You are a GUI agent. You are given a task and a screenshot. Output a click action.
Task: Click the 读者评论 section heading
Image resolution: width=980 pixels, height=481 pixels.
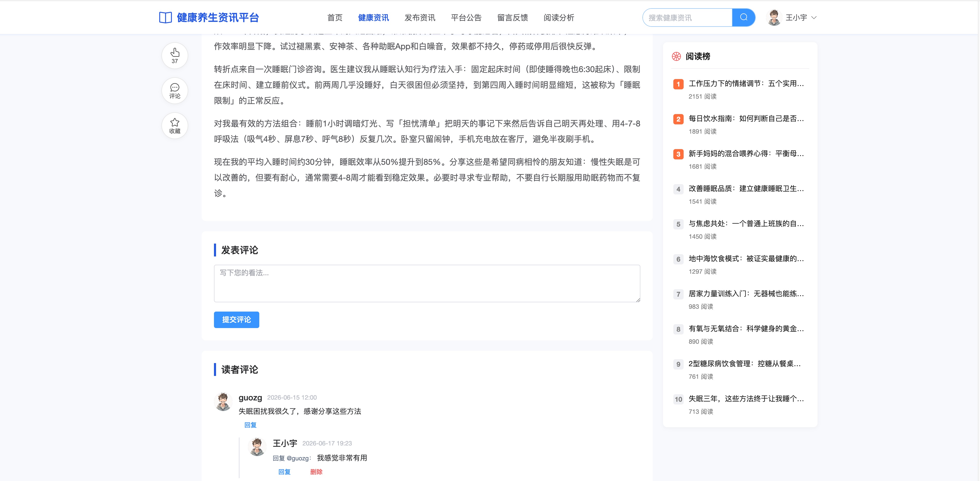pyautogui.click(x=240, y=370)
